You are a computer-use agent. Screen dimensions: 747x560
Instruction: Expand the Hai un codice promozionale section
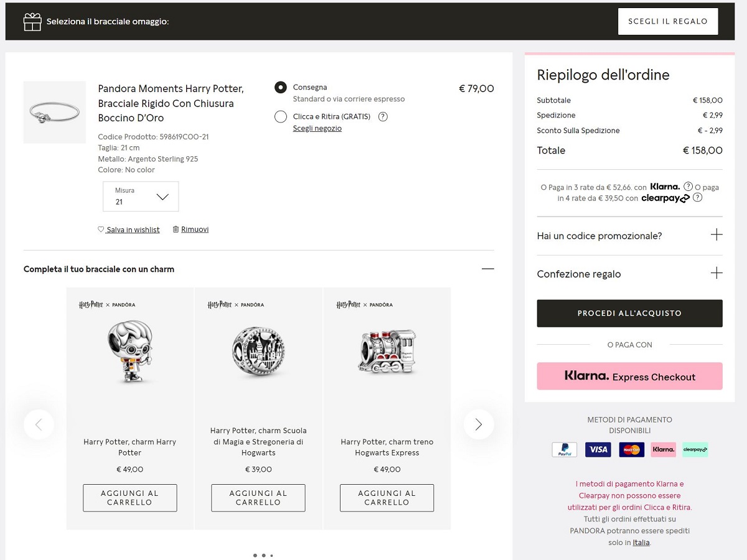[x=629, y=236]
